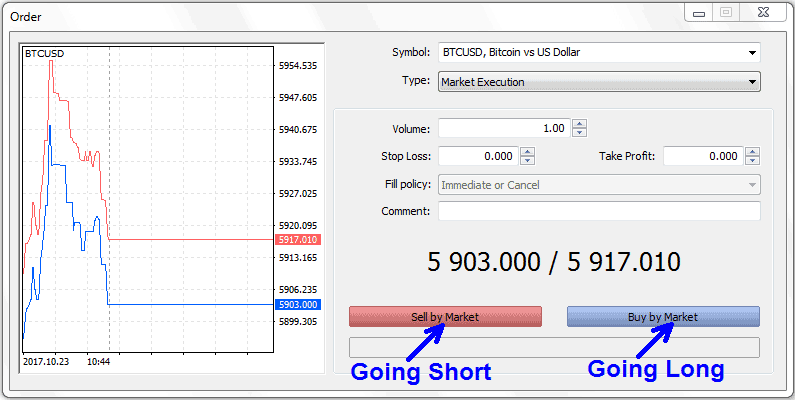Click the 10:44 time label on chart
This screenshot has width=795, height=400.
(x=98, y=362)
